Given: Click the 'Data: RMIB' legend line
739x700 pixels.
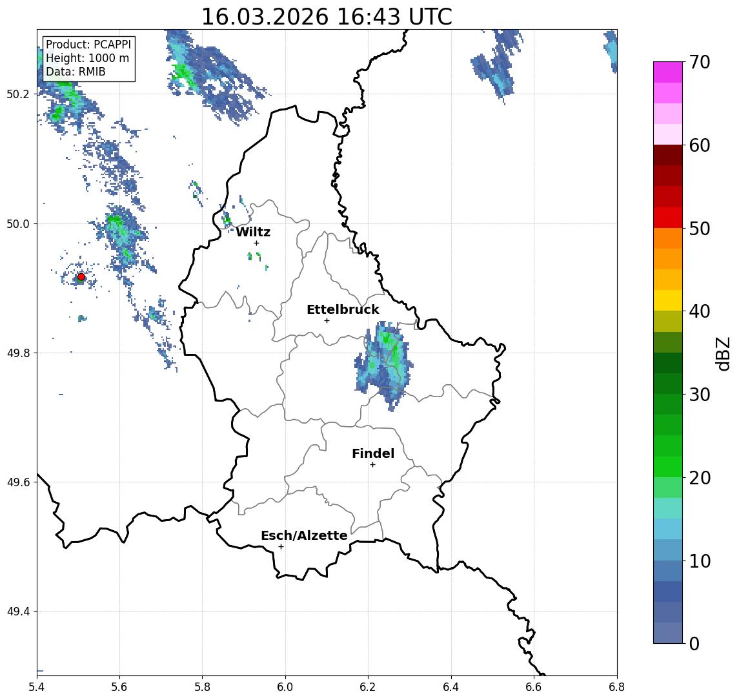Looking at the screenshot, I should [76, 72].
